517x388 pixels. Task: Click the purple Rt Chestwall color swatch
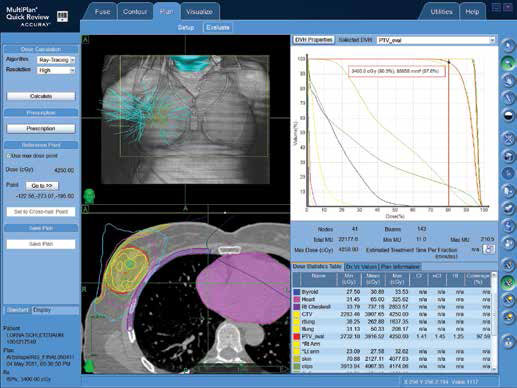(x=296, y=307)
